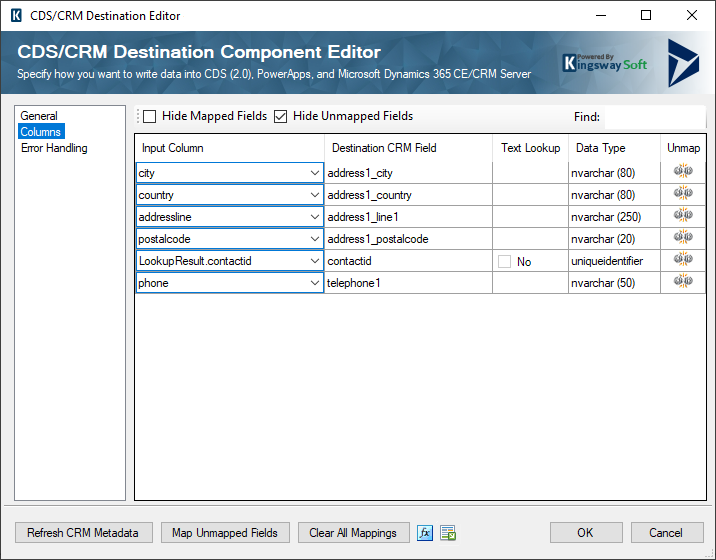
Task: Switch to the General page
Action: (39, 116)
